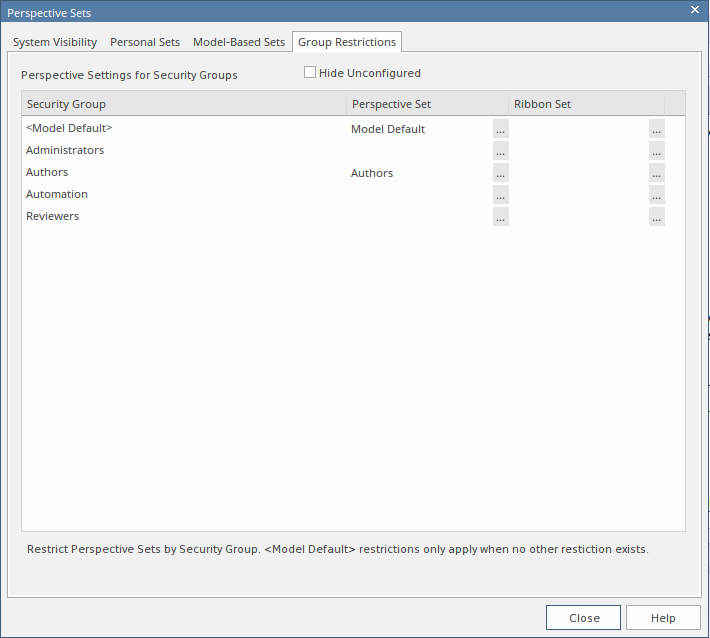Switch to the System Visibility tab
The height and width of the screenshot is (638, 710).
coord(55,42)
